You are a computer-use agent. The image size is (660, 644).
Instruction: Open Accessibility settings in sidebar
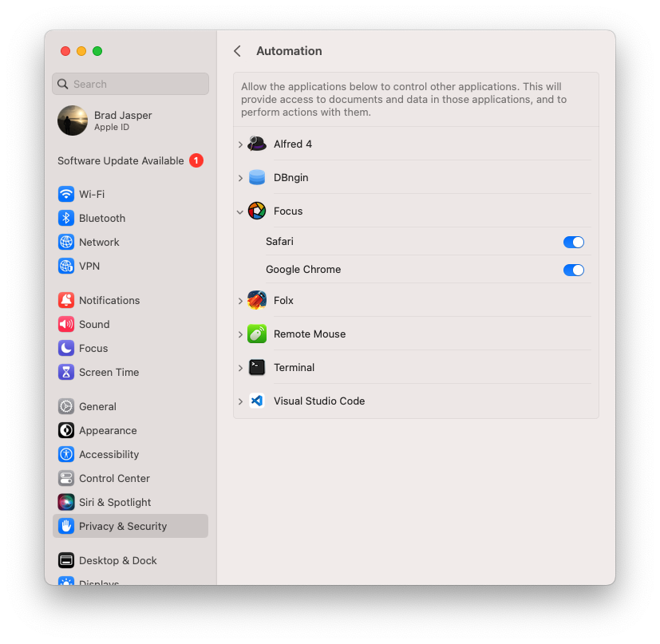click(x=109, y=454)
